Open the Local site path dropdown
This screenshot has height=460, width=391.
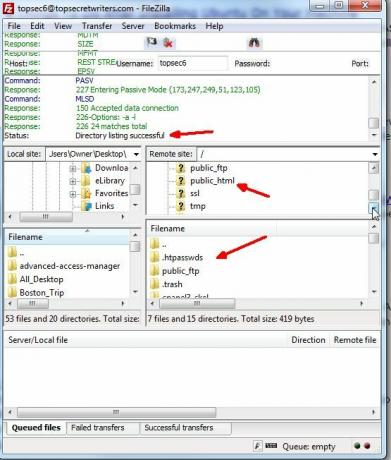tap(136, 154)
